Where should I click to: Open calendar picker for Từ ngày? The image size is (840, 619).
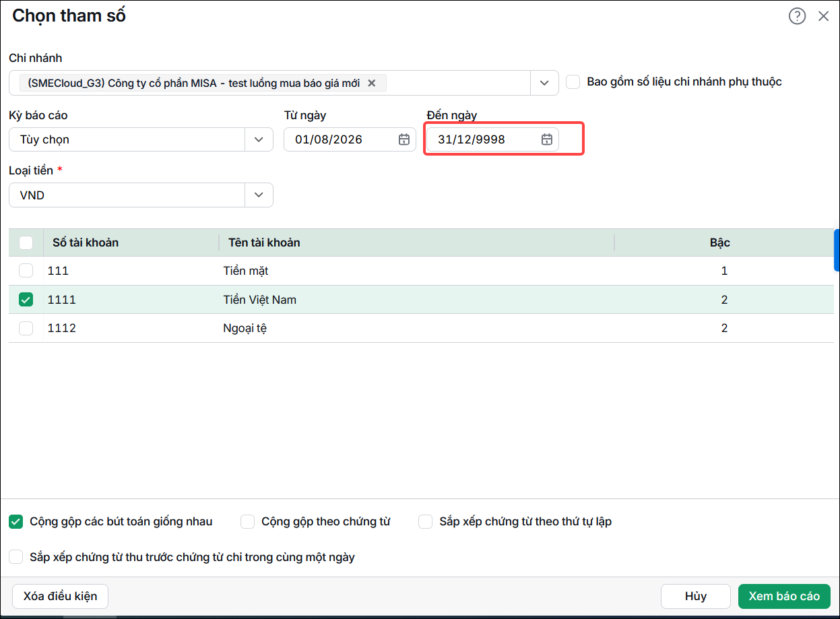tap(403, 139)
